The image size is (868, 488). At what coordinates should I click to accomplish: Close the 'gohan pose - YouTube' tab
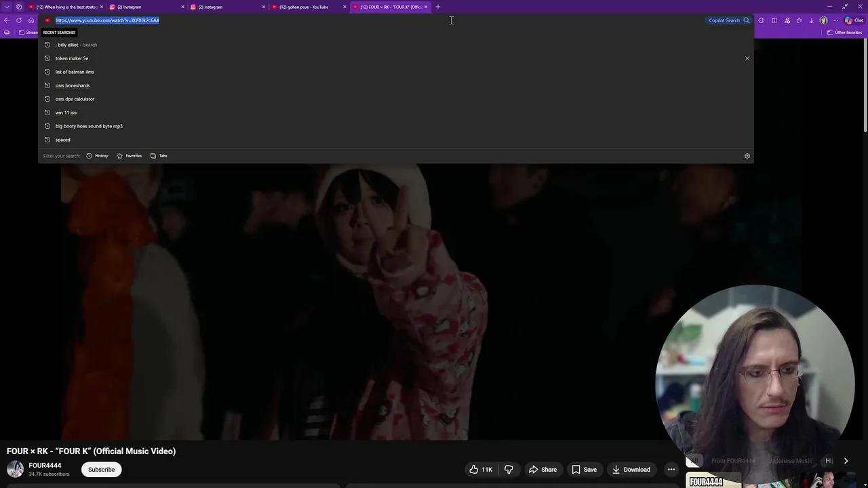click(344, 7)
